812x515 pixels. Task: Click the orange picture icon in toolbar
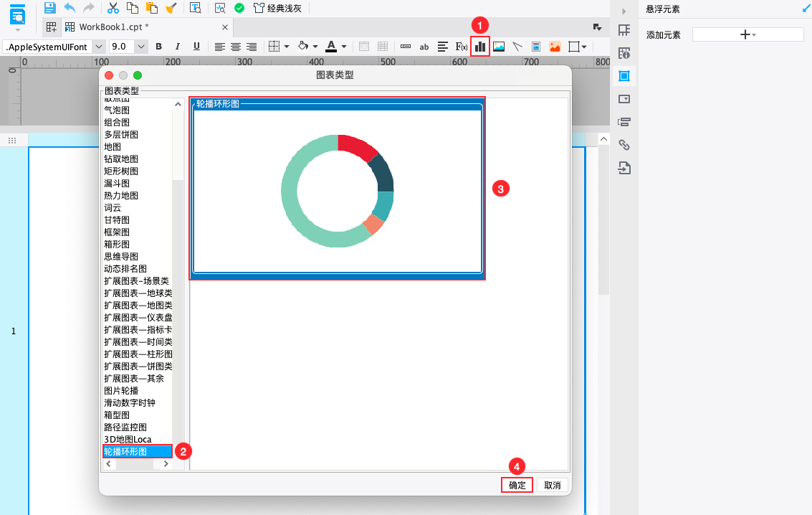[x=555, y=47]
